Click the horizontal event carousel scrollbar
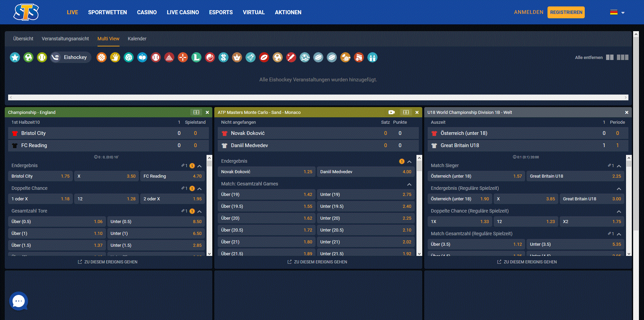Image resolution: width=644 pixels, height=320 pixels. pos(318,97)
